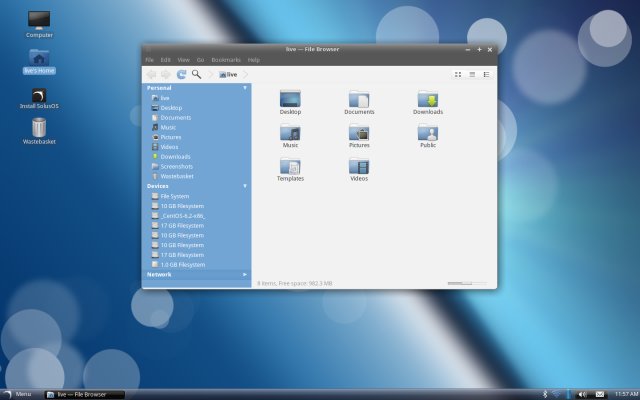Screen dimensions: 640x400
Task: Open the Pictures folder in main pane
Action: 359,133
